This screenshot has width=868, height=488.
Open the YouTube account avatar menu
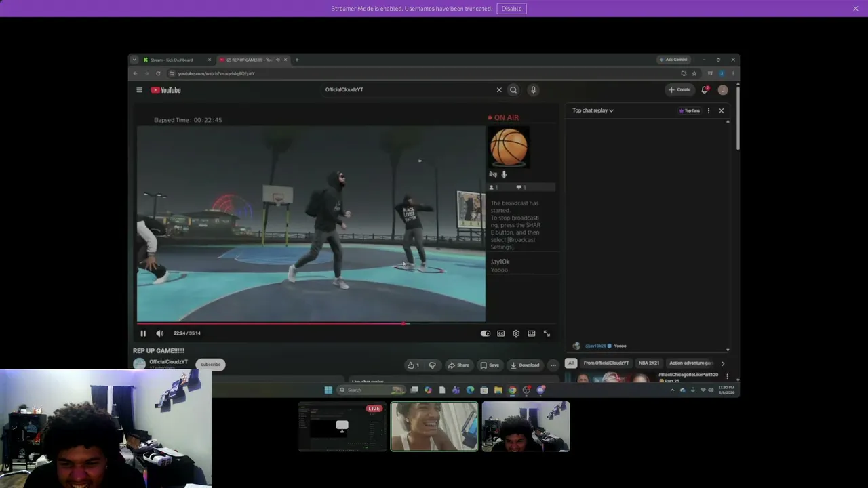point(723,90)
